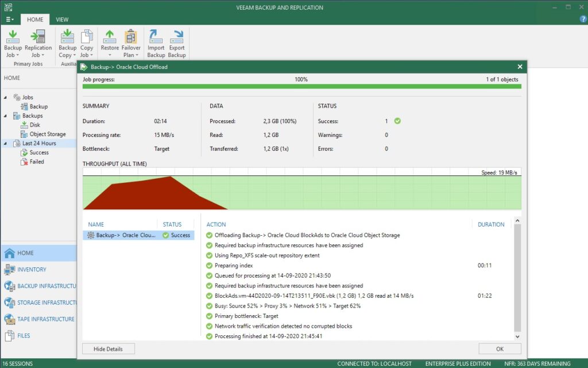Select the 'Offloading Backup-> Oracle Cloud BlockAds' log entry
The width and height of the screenshot is (588, 368).
(303, 235)
